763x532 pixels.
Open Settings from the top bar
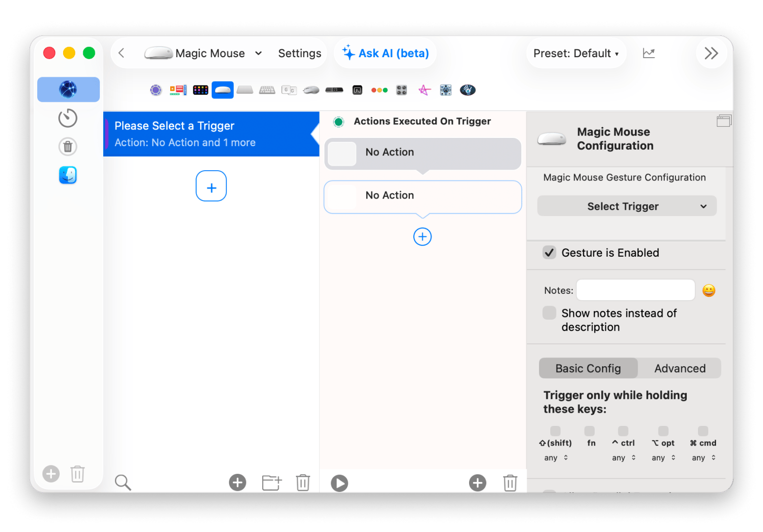coord(300,53)
